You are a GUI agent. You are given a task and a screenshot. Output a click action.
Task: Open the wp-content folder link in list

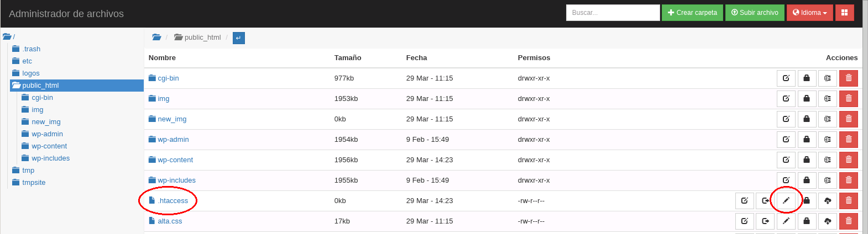(x=175, y=160)
